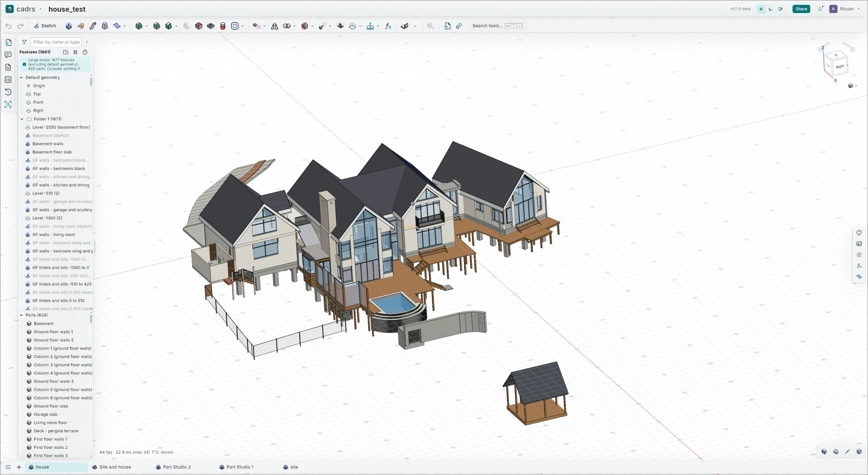
Task: Switch to light theme
Action: pyautogui.click(x=761, y=9)
